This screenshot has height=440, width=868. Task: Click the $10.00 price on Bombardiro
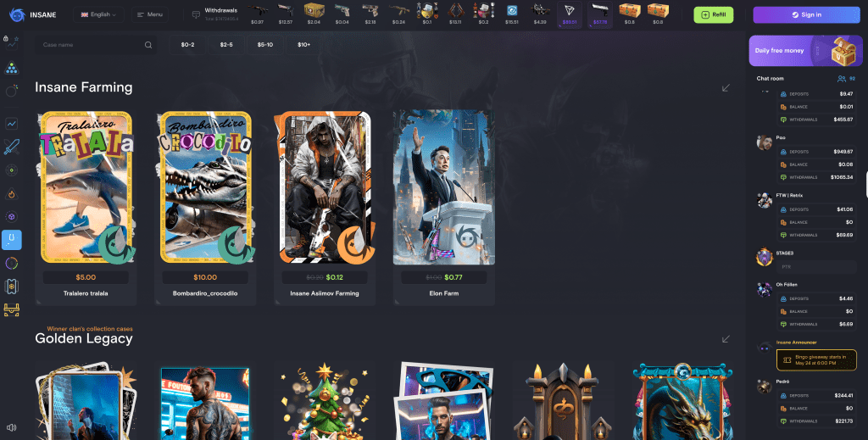tap(205, 277)
